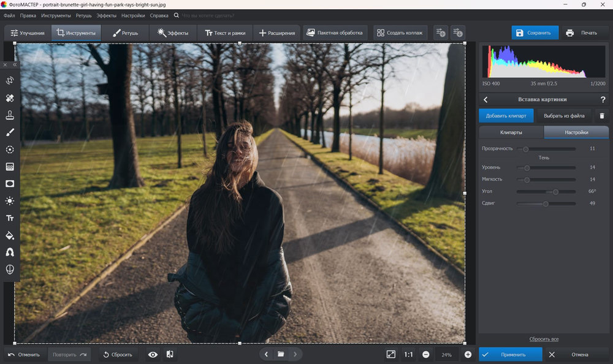Open the Файл menu
Image resolution: width=613 pixels, height=364 pixels.
(x=9, y=16)
